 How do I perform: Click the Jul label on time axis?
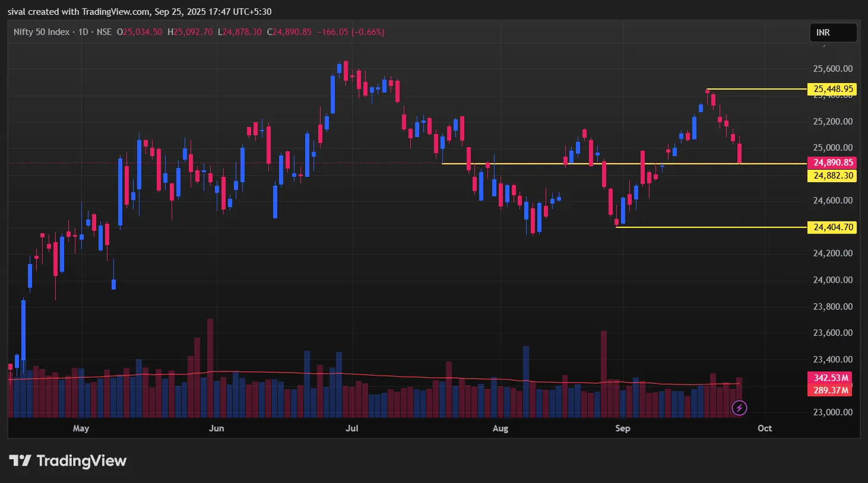[352, 428]
